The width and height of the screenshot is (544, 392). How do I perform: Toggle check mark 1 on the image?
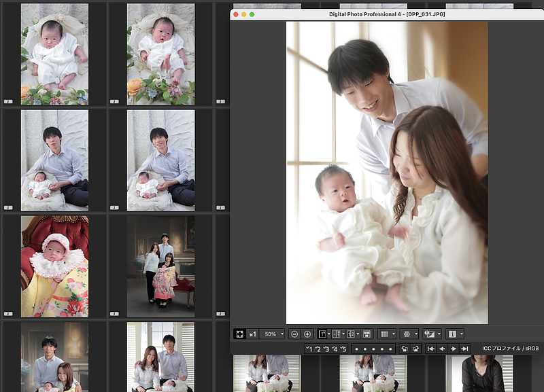click(x=309, y=349)
